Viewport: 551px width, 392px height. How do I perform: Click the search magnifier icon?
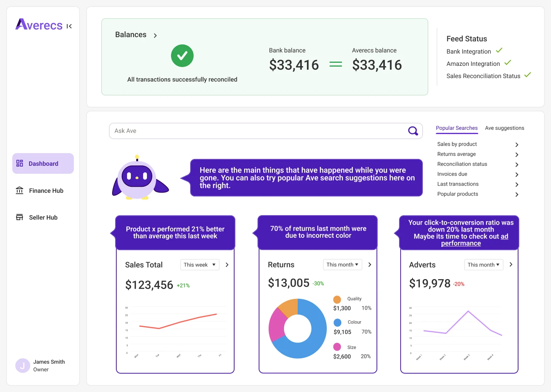(413, 131)
